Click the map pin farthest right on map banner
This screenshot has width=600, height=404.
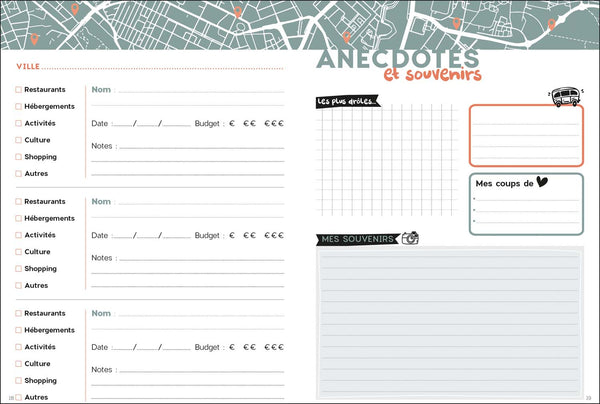pyautogui.click(x=551, y=24)
